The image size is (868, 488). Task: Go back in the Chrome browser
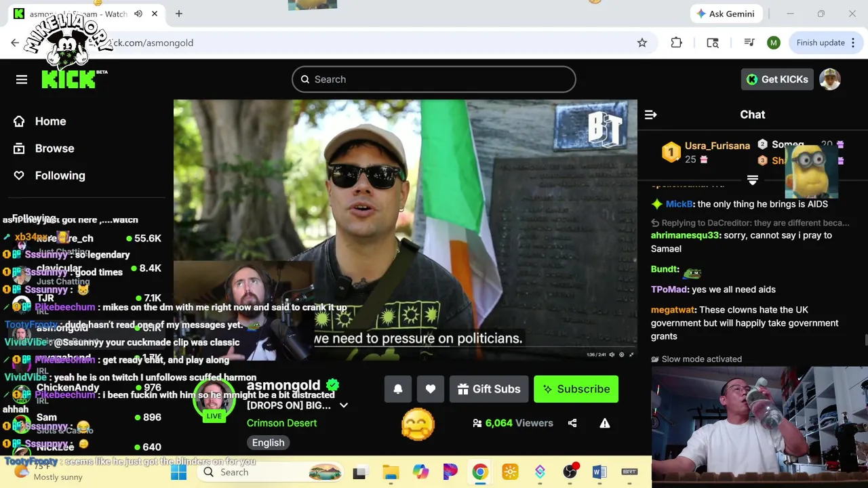click(x=15, y=43)
